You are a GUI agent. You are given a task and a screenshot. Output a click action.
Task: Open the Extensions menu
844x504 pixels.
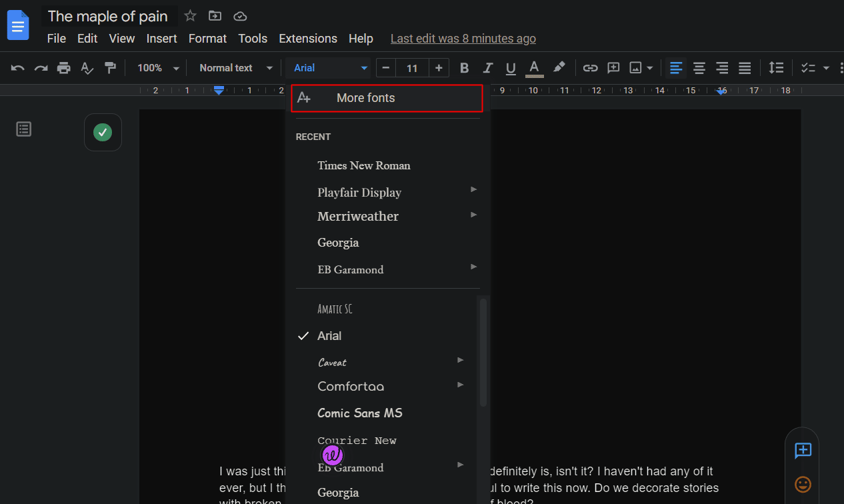[x=308, y=39]
